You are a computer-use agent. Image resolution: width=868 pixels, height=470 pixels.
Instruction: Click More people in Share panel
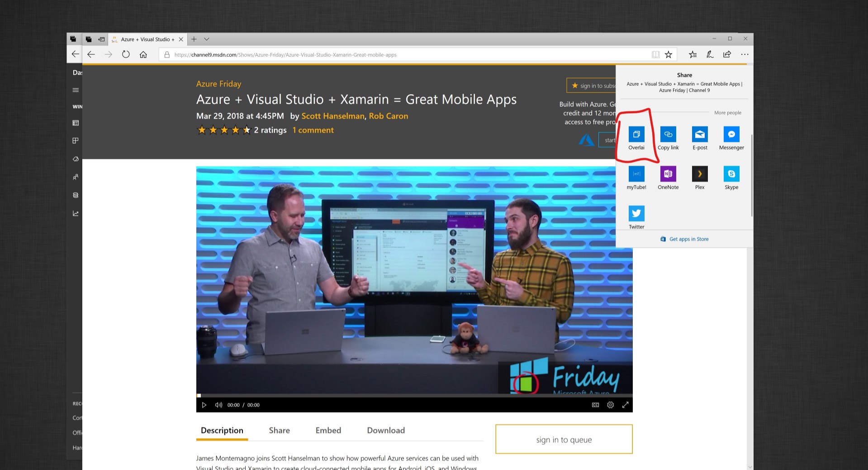(x=728, y=113)
